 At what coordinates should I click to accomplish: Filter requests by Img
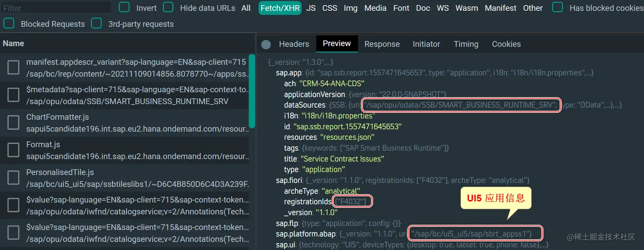click(351, 8)
